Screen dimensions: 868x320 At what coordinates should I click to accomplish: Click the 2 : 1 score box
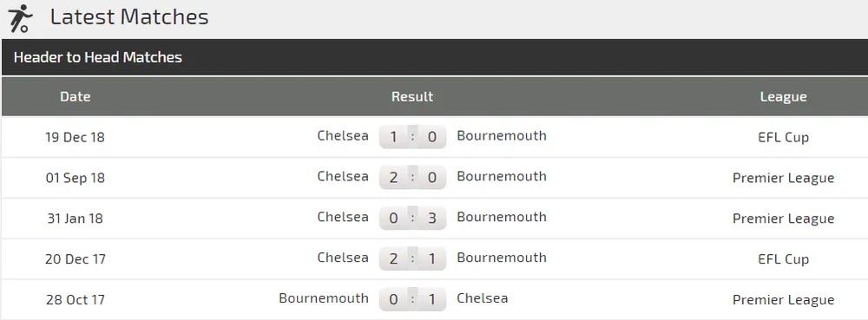pos(412,258)
